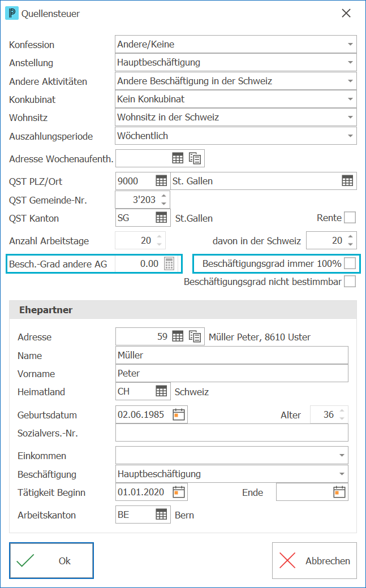The height and width of the screenshot is (588, 366).
Task: Decrease QST Gemeinde-Nr. value
Action: click(163, 203)
